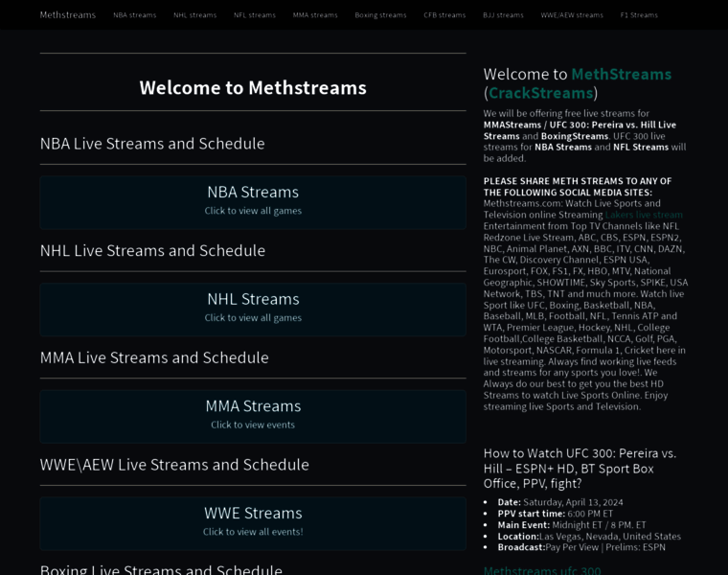The image size is (728, 575).
Task: Open NHL streams in top navigation
Action: (195, 15)
